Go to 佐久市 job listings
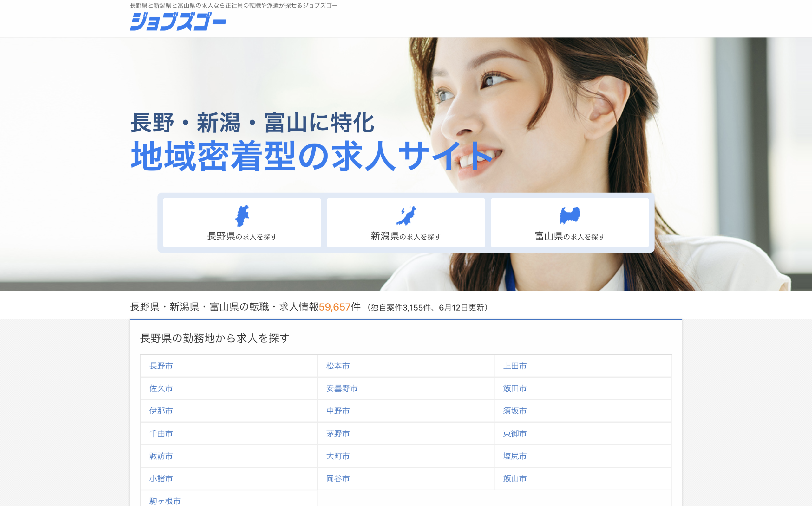The height and width of the screenshot is (506, 812). click(x=161, y=388)
